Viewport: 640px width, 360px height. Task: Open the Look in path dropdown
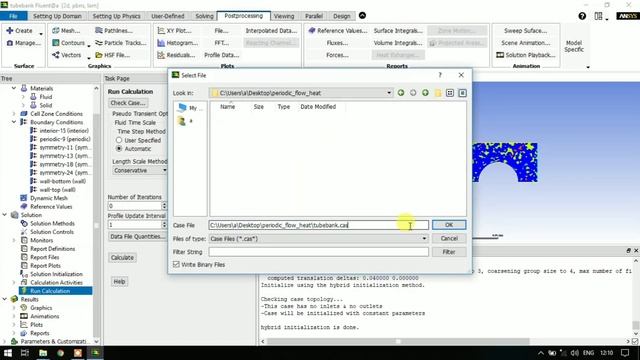(389, 93)
